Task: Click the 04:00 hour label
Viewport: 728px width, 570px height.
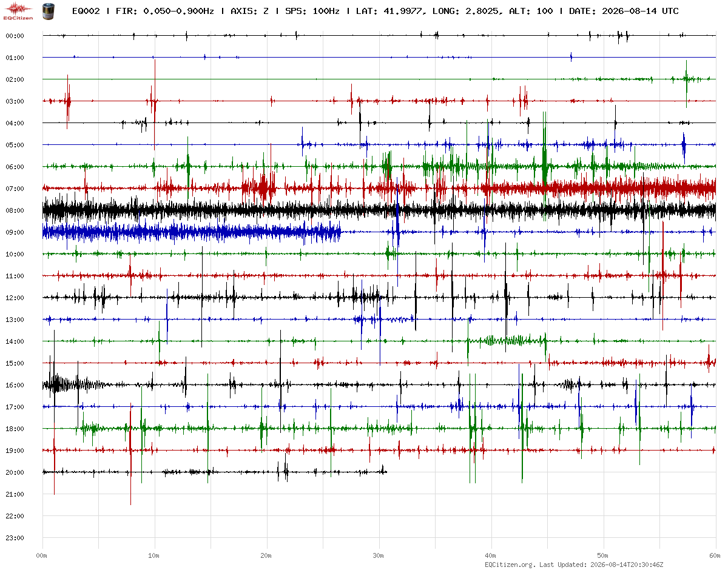Action: (x=15, y=123)
